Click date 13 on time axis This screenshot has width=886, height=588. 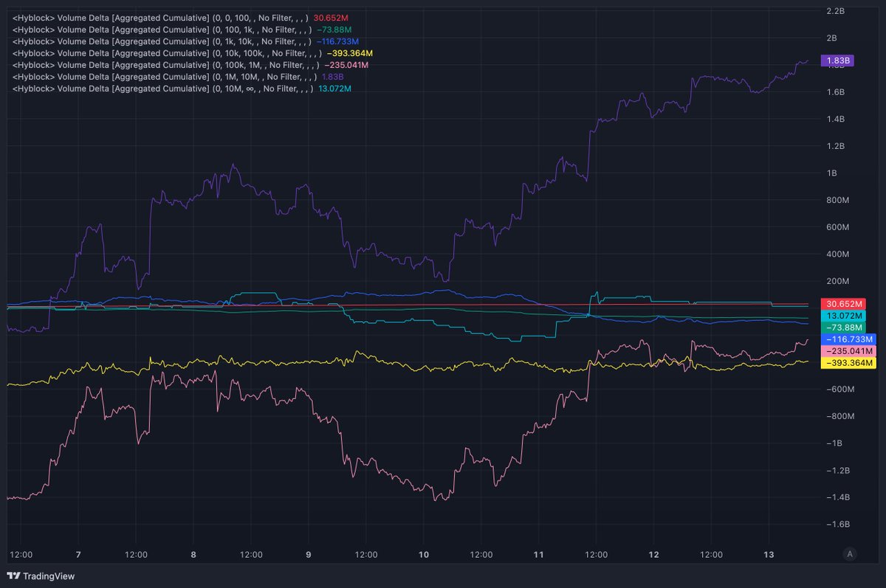click(x=769, y=554)
